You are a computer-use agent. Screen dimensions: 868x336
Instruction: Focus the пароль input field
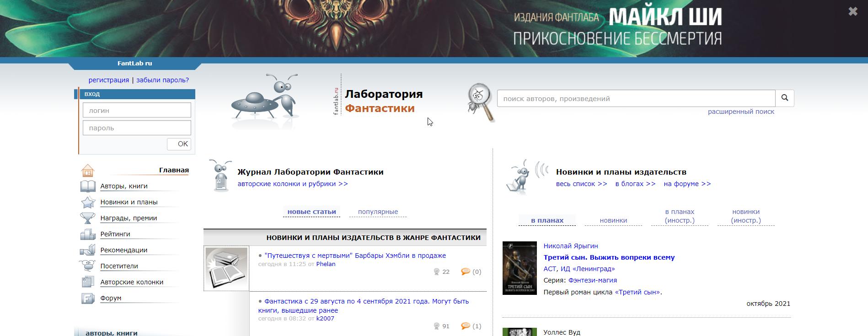(137, 128)
